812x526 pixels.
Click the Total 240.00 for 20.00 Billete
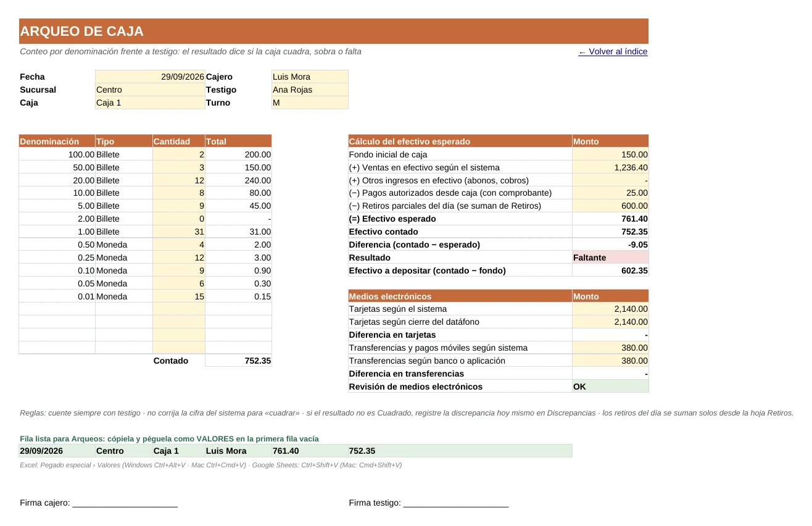point(238,180)
